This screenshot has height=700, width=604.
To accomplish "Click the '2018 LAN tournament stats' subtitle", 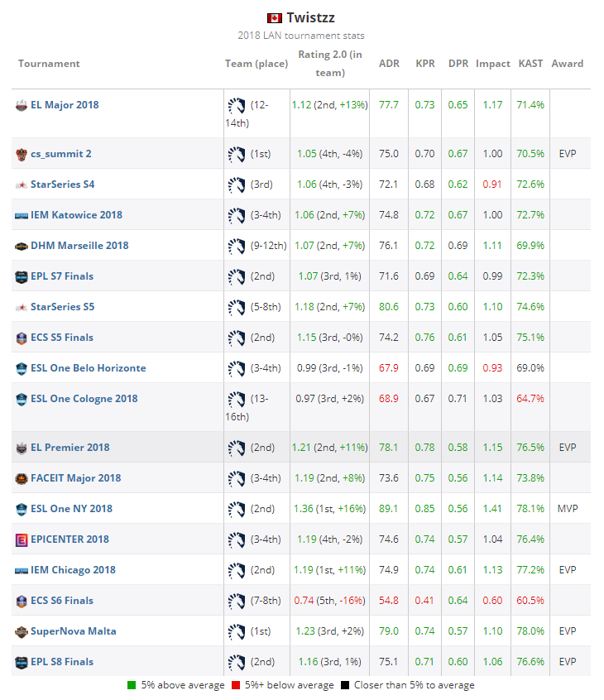I will 301,36.
